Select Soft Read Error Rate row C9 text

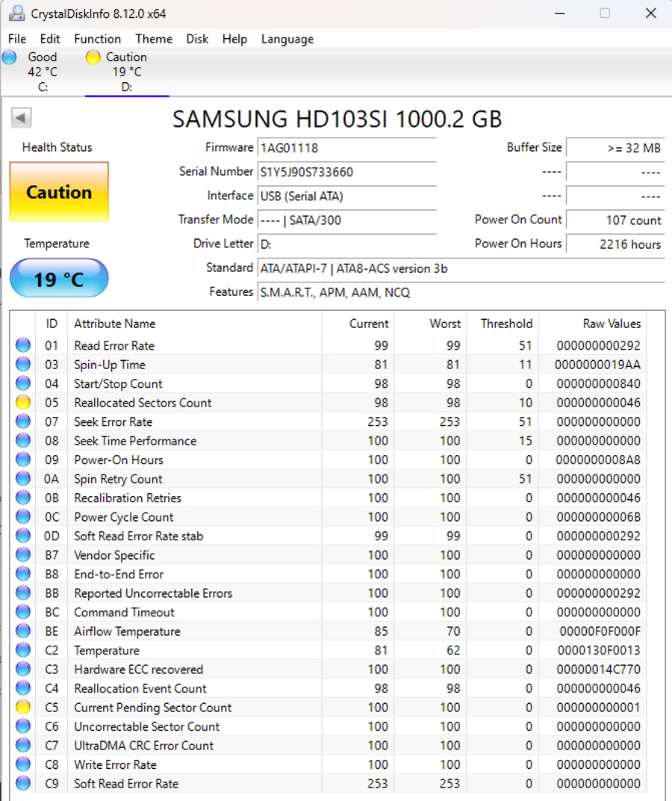point(126,784)
